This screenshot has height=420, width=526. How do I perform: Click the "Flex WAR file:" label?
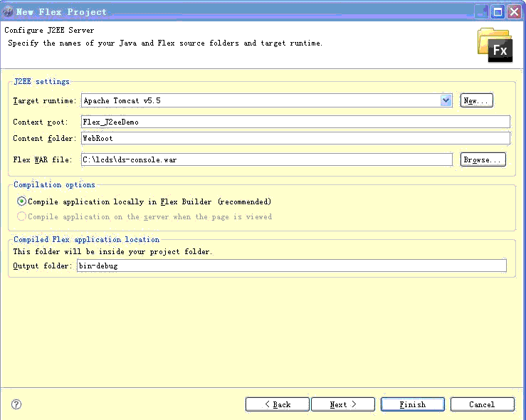(x=43, y=159)
